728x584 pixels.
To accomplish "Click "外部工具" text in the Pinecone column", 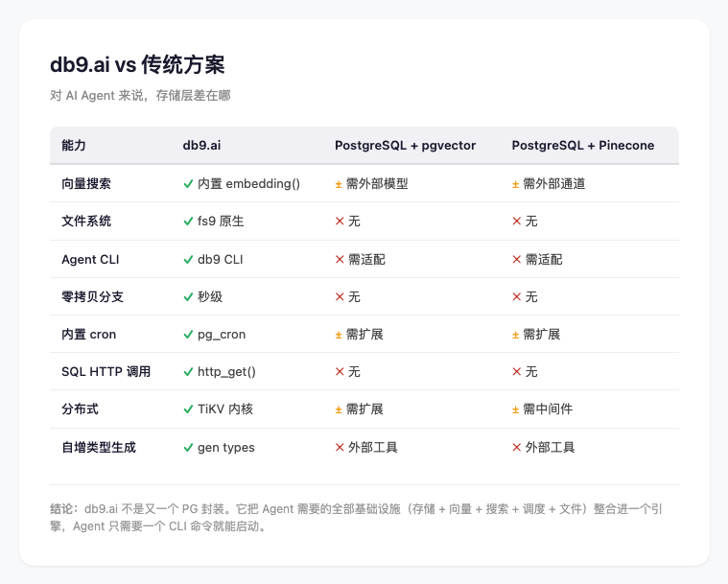I will pos(550,448).
